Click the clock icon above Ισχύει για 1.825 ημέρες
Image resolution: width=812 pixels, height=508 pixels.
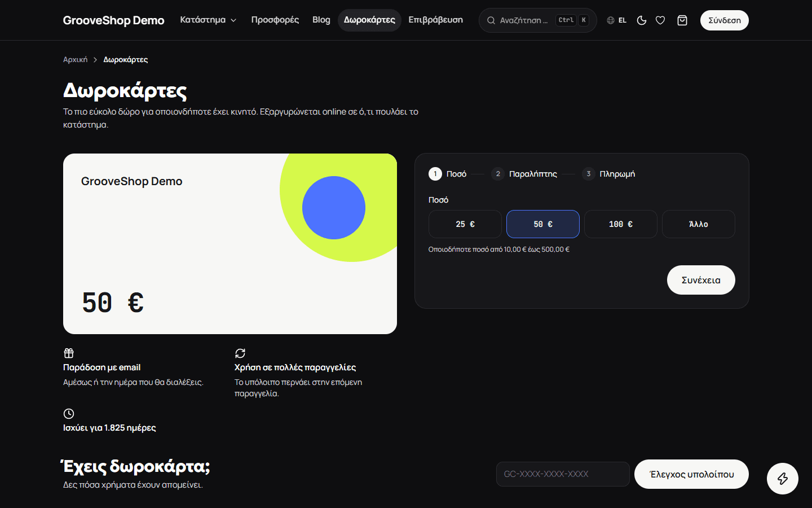click(69, 414)
